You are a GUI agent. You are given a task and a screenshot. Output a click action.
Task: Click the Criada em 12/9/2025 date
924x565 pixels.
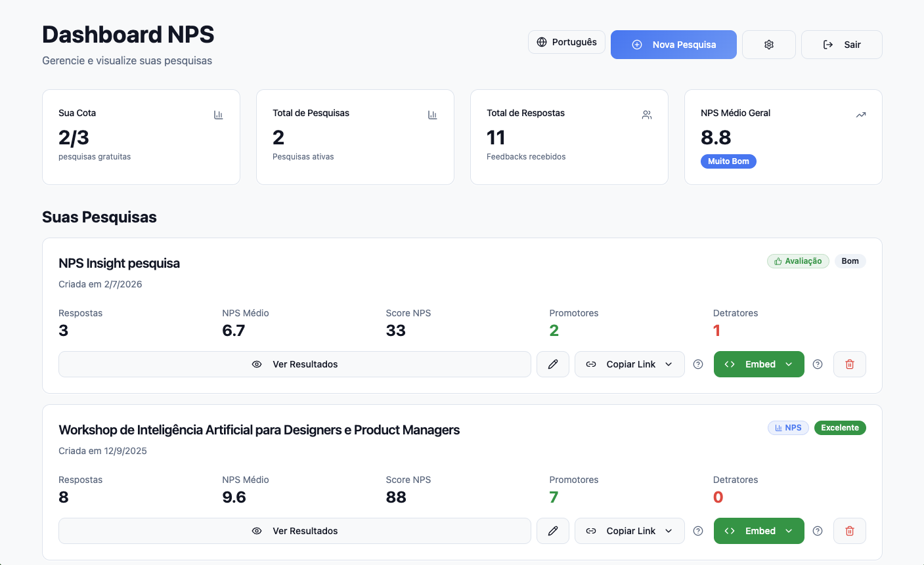pyautogui.click(x=102, y=451)
